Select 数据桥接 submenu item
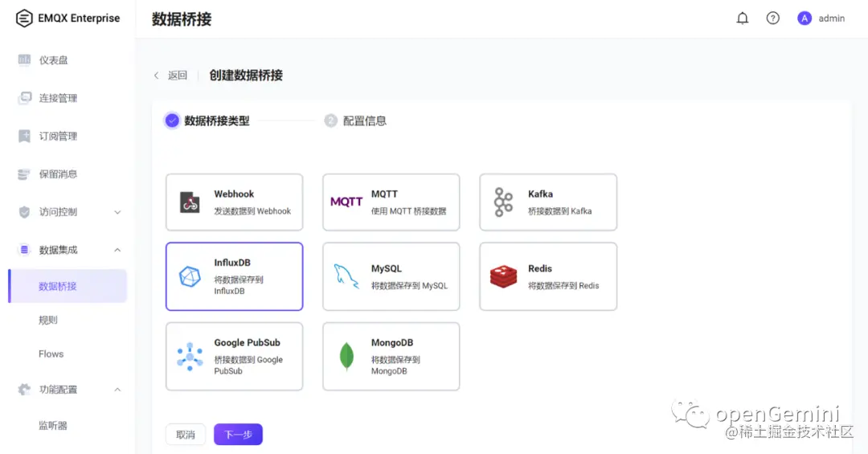Screen dimensions: 868x454 pyautogui.click(x=68, y=286)
